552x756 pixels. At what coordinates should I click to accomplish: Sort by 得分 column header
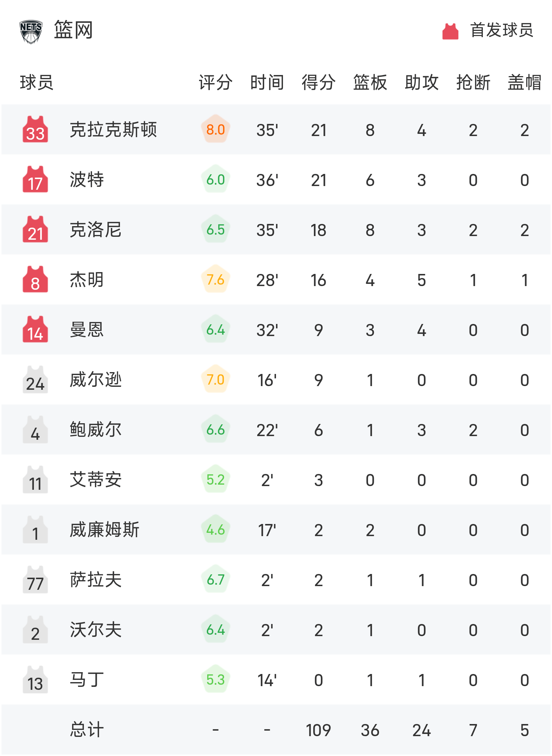pos(318,82)
